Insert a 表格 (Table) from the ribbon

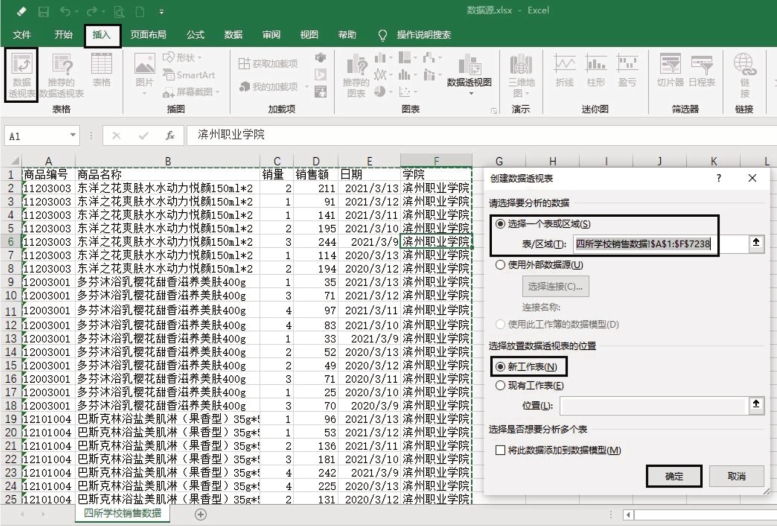pos(101,72)
